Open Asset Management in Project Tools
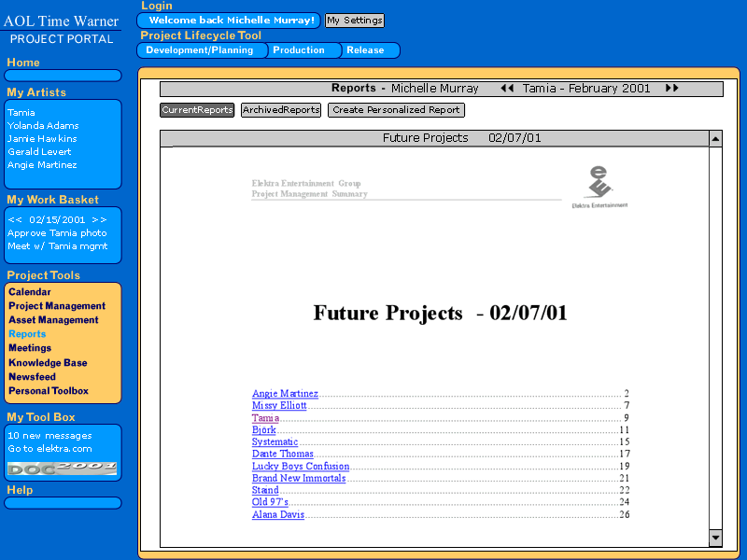The width and height of the screenshot is (747, 560). 53,320
